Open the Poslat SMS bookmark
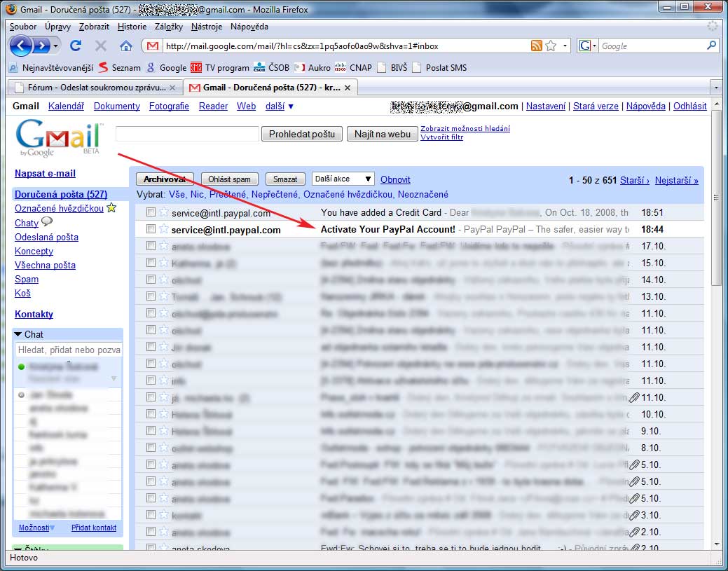This screenshot has width=728, height=571. click(440, 68)
